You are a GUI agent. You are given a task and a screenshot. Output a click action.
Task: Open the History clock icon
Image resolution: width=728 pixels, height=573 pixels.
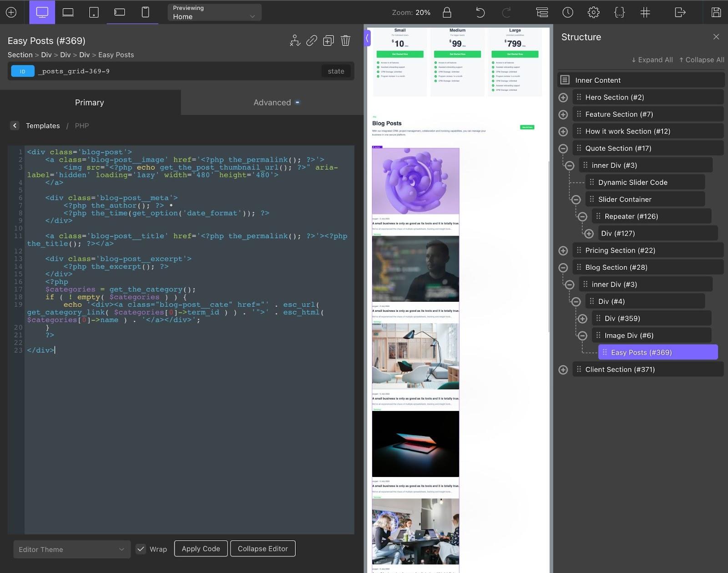(x=568, y=12)
